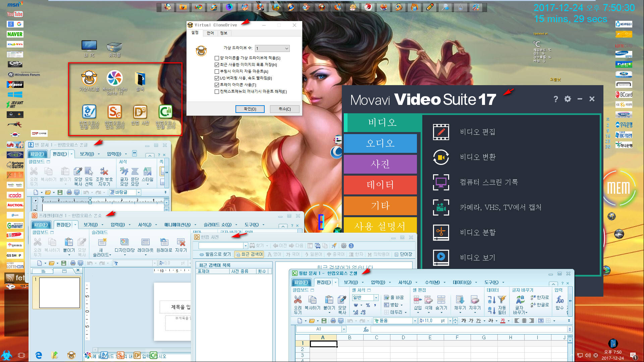Expand Merge (병합) dropdown in Hancell

pyautogui.click(x=401, y=305)
